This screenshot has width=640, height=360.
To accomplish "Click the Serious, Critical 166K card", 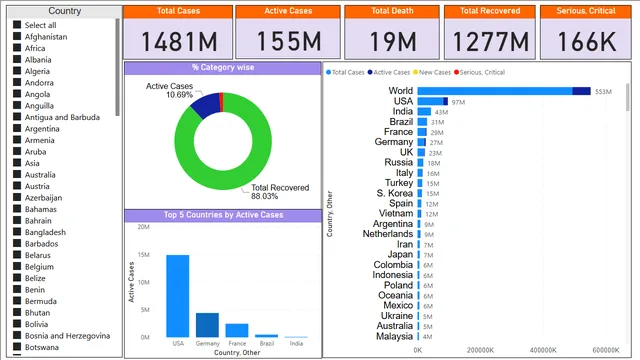I will point(586,32).
